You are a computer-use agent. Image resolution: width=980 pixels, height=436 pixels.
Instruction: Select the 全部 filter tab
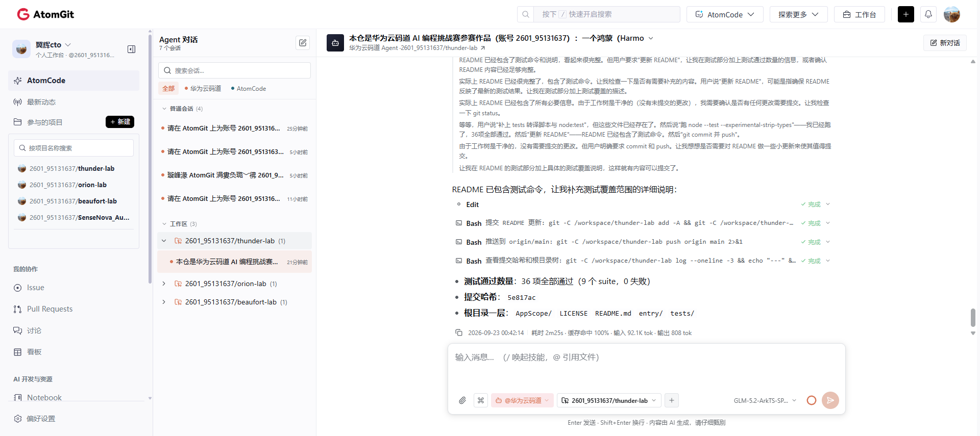click(168, 88)
